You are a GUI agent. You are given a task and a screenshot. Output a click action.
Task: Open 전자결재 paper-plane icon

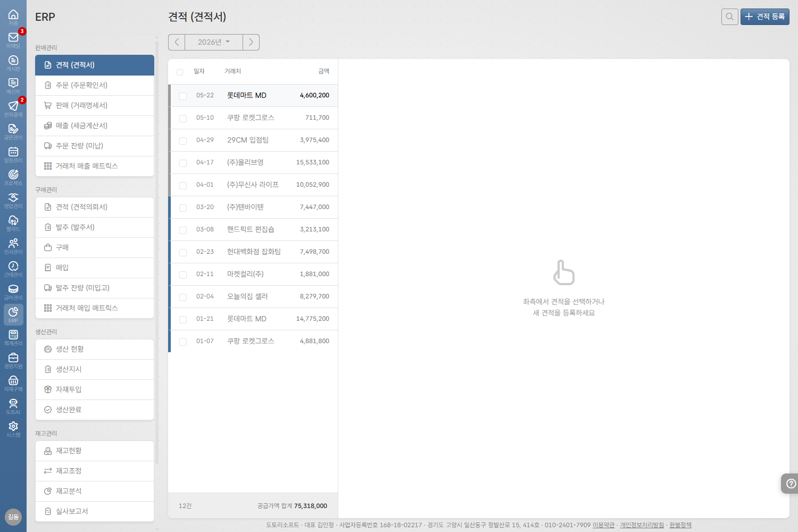(13, 109)
